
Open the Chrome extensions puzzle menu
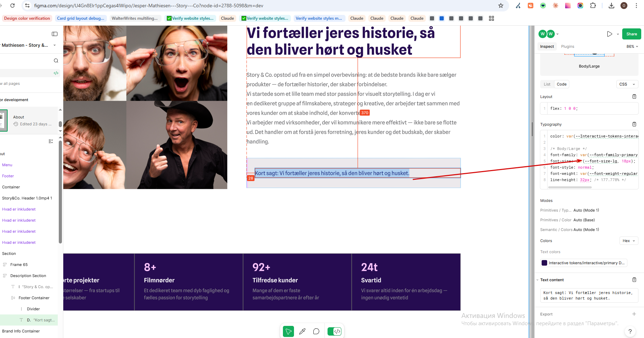(593, 6)
